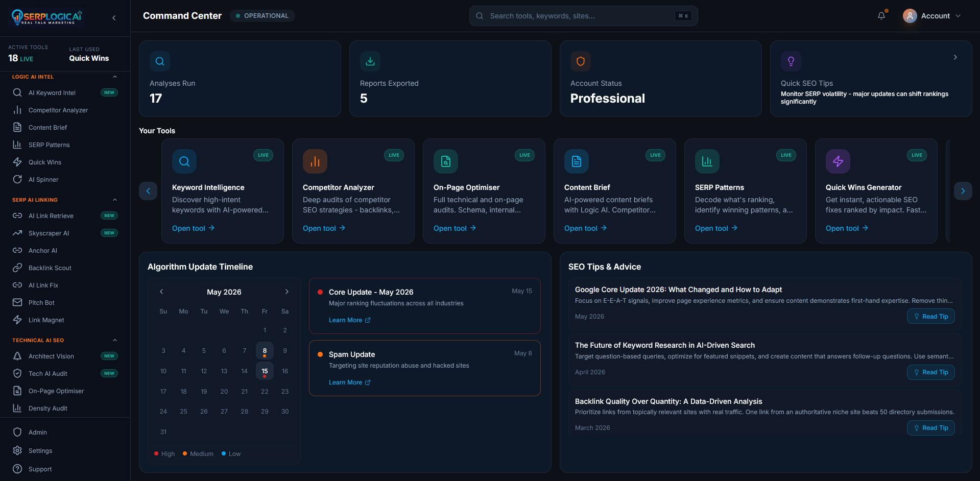Image resolution: width=980 pixels, height=481 pixels.
Task: Click the Account Status shield icon
Action: click(581, 61)
